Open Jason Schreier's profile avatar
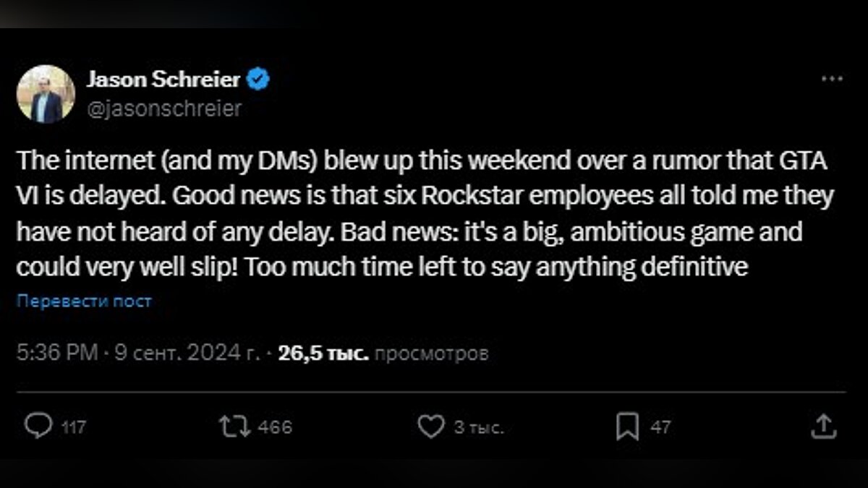Image resolution: width=868 pixels, height=488 pixels. pos(46,94)
